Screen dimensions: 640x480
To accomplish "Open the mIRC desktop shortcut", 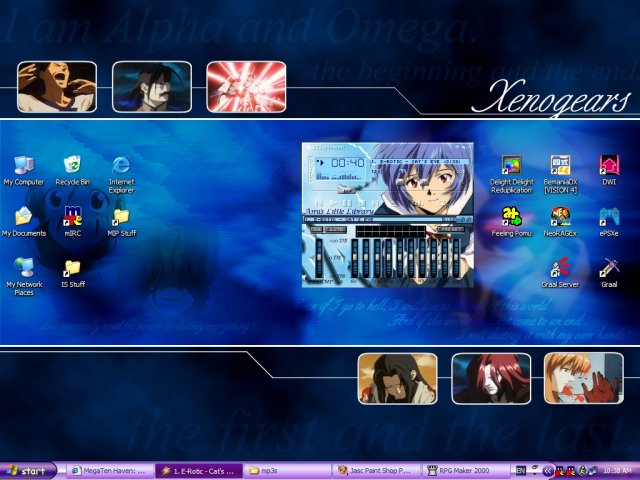I will click(72, 216).
